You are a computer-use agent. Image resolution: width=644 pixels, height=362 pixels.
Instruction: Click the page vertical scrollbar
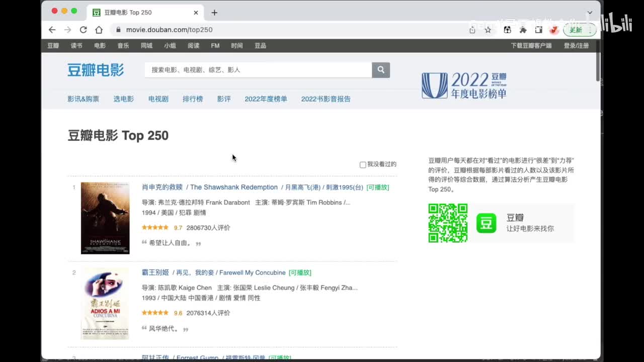(x=598, y=60)
